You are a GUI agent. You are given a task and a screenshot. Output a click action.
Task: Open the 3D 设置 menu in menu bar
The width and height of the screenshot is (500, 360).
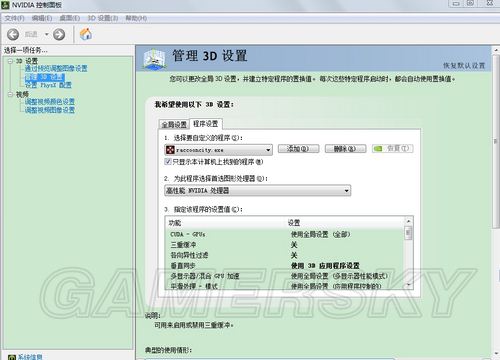click(103, 18)
